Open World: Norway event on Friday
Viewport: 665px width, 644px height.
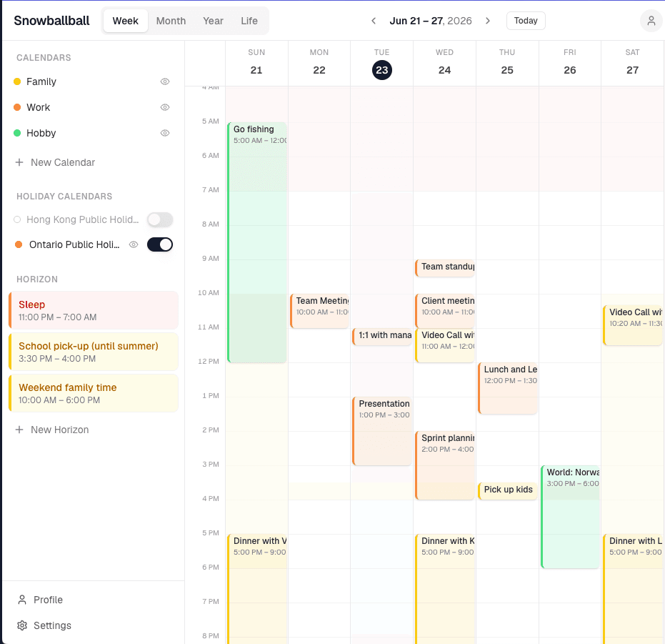coord(571,517)
